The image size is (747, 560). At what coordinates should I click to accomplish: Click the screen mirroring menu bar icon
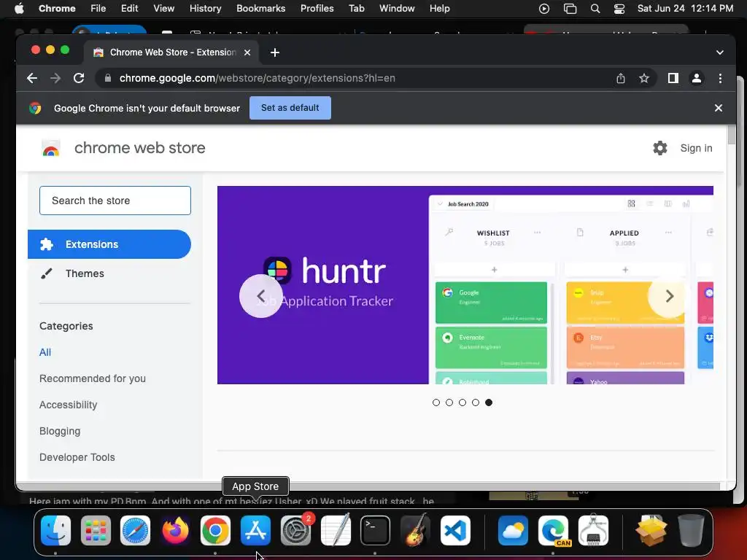(570, 8)
